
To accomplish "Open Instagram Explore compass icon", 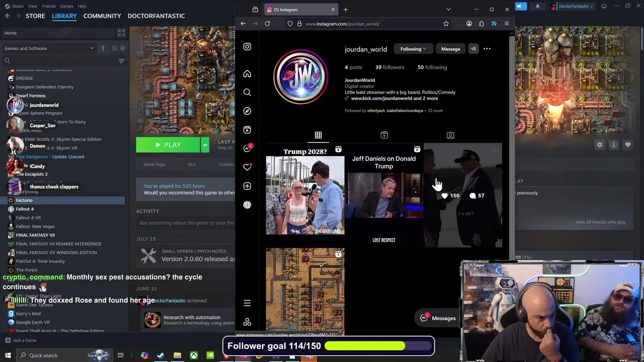I will tap(247, 111).
